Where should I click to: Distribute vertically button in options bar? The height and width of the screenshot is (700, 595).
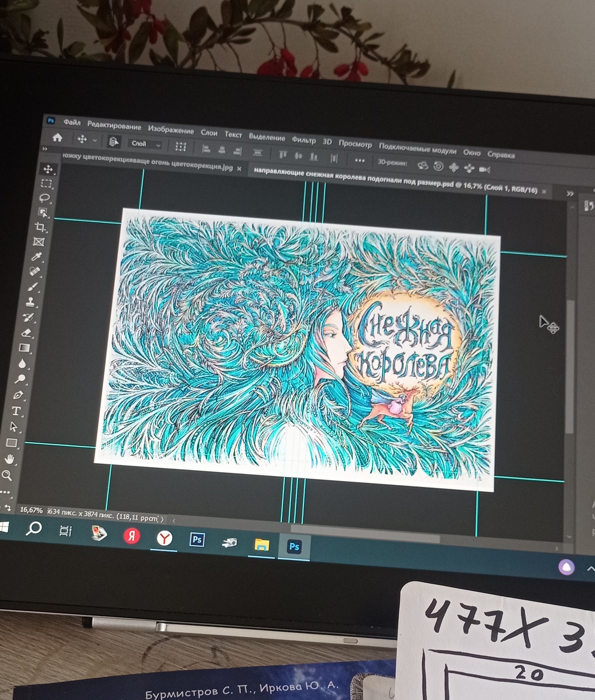pos(258,153)
